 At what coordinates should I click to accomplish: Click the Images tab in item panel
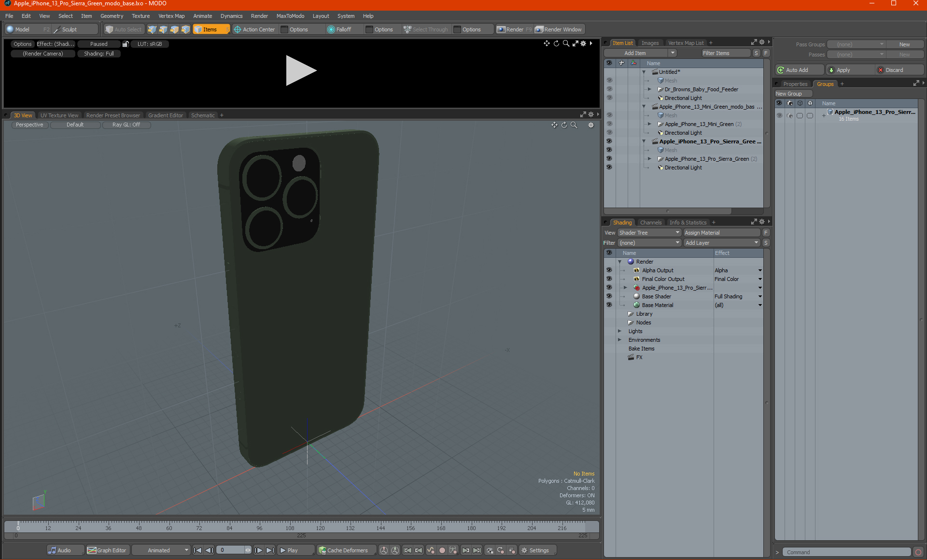pos(650,42)
